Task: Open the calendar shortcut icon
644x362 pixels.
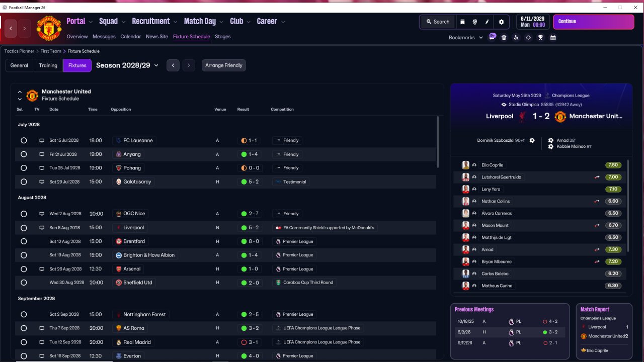Action: click(x=553, y=38)
